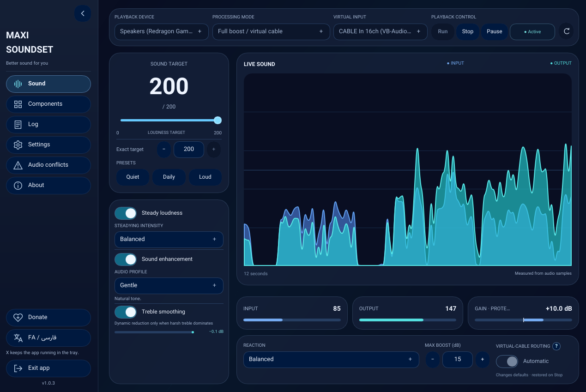Click the treble smoothing reduction slider
Screen dimensions: 586x392
(x=154, y=332)
